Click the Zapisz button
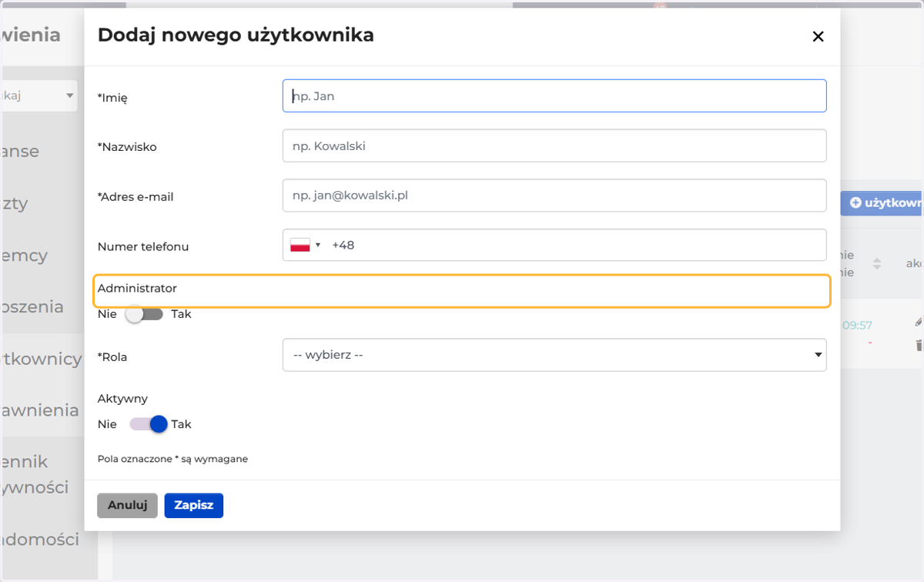 pyautogui.click(x=193, y=506)
